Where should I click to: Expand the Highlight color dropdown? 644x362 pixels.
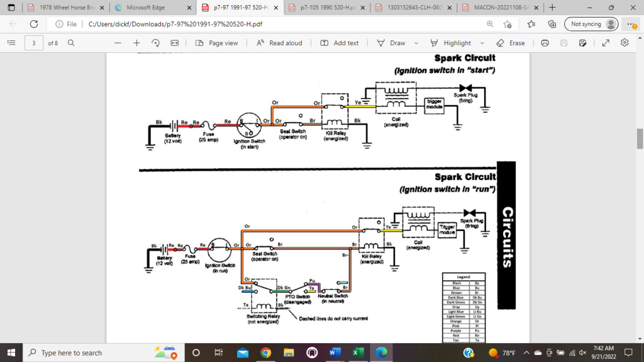coord(482,43)
